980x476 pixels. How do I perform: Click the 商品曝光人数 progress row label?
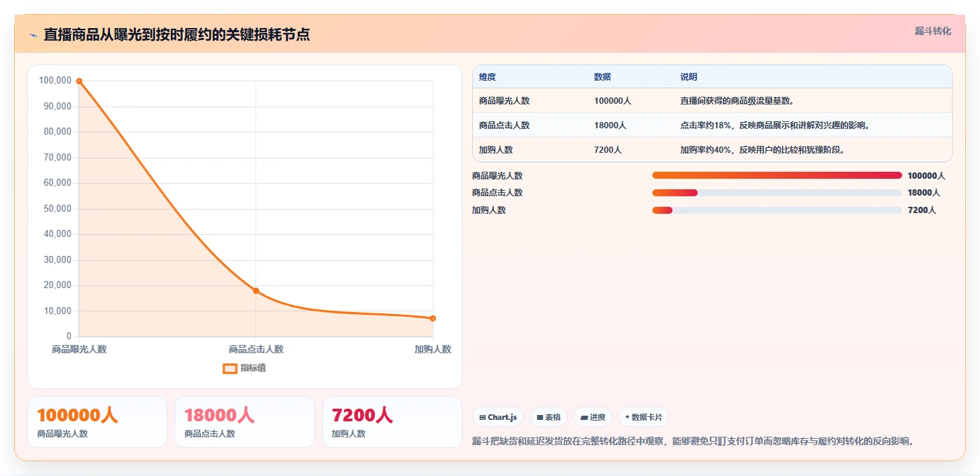pyautogui.click(x=497, y=176)
